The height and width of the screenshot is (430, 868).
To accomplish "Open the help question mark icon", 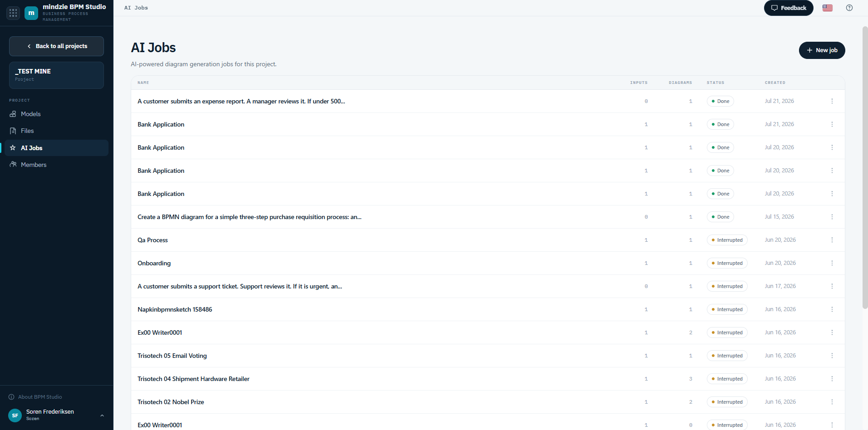I will (849, 8).
